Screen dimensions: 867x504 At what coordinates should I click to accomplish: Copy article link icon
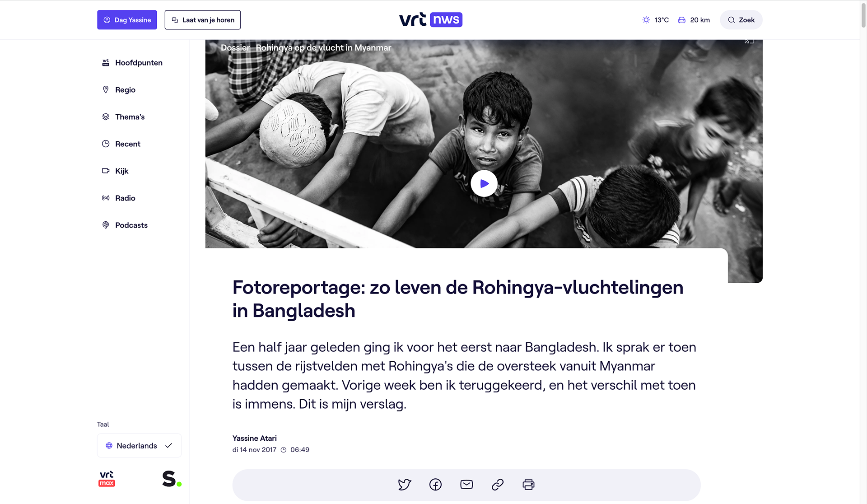(498, 485)
